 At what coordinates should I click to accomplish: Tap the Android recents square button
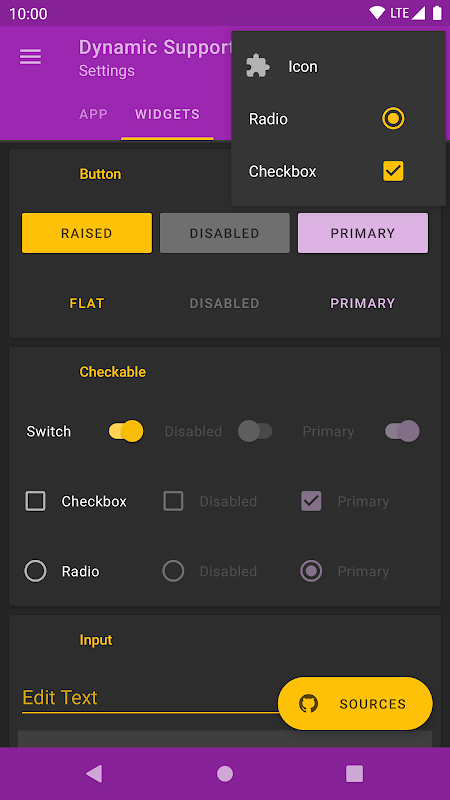click(x=355, y=773)
